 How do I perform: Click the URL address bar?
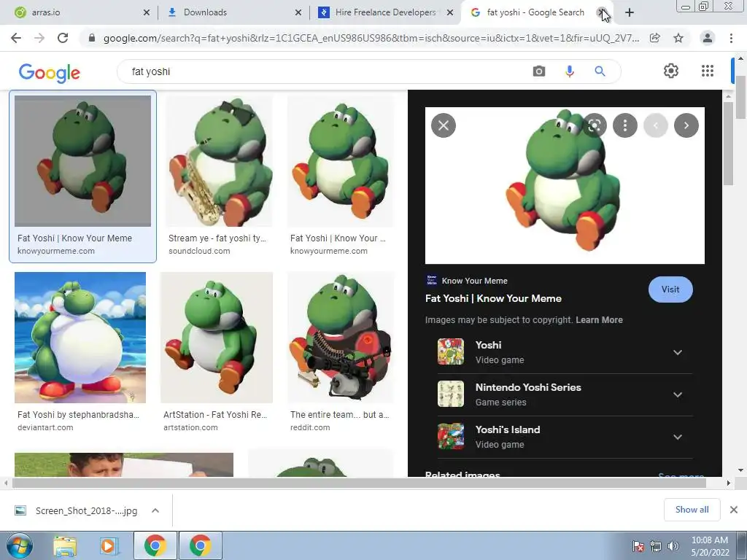(x=371, y=38)
